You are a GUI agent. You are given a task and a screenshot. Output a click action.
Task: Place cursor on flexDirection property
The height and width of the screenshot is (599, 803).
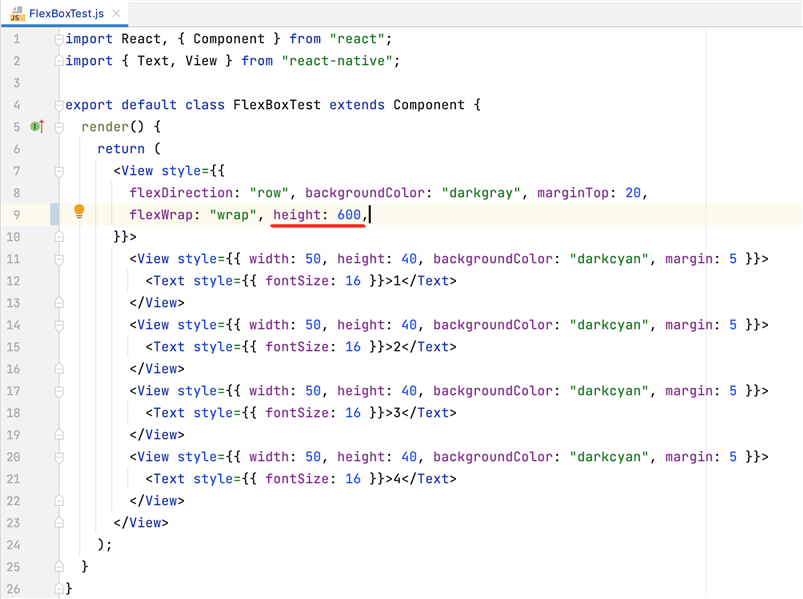(181, 193)
